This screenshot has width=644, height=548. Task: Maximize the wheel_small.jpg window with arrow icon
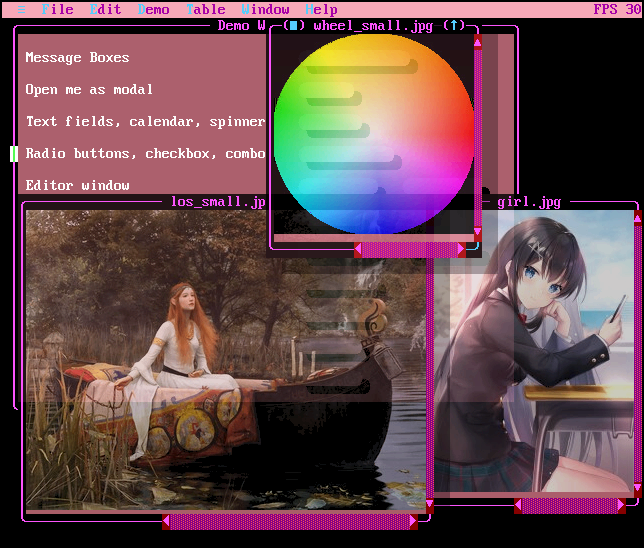[x=456, y=26]
